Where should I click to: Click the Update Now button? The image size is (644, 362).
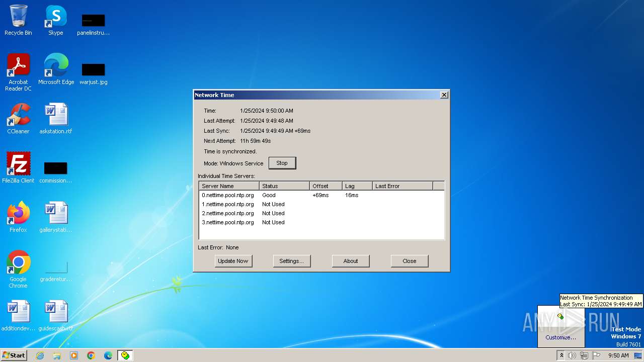pos(233,261)
